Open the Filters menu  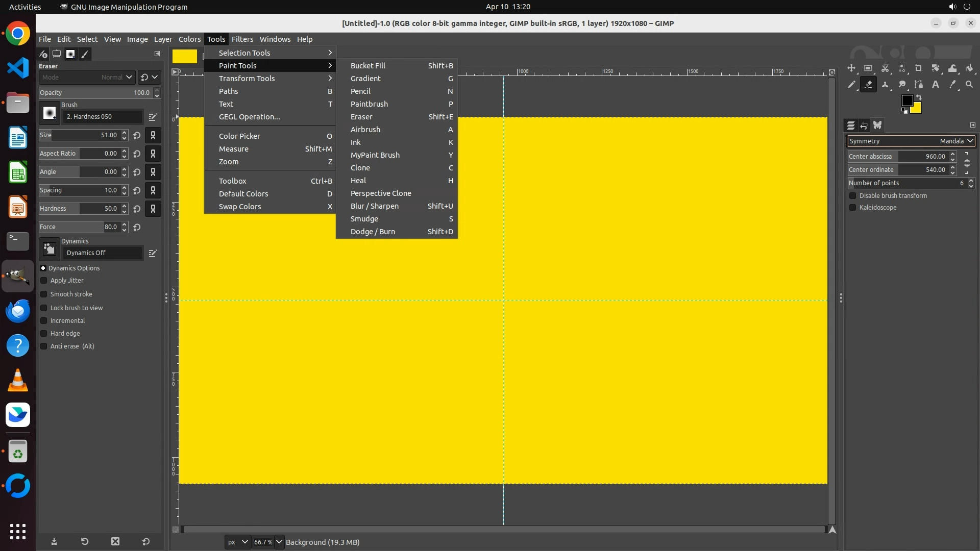coord(242,39)
